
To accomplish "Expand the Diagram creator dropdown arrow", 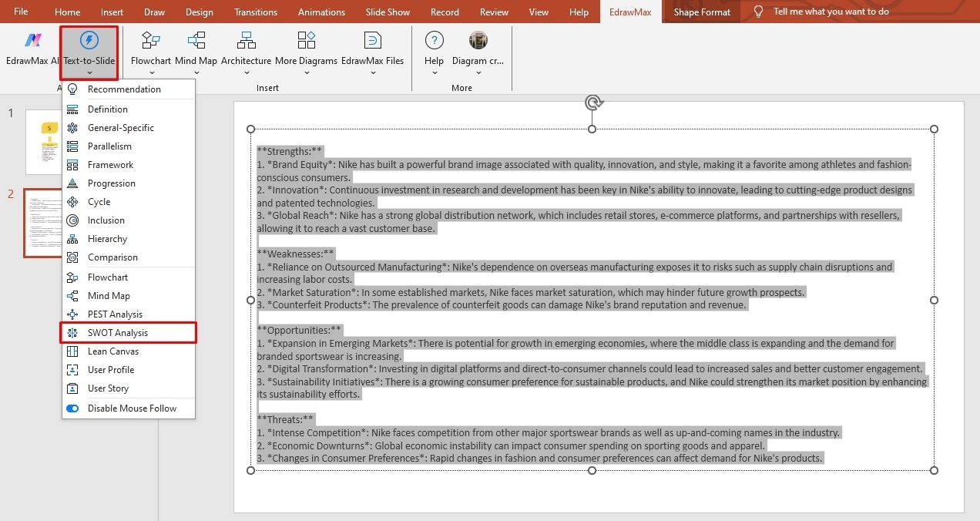I will (478, 73).
